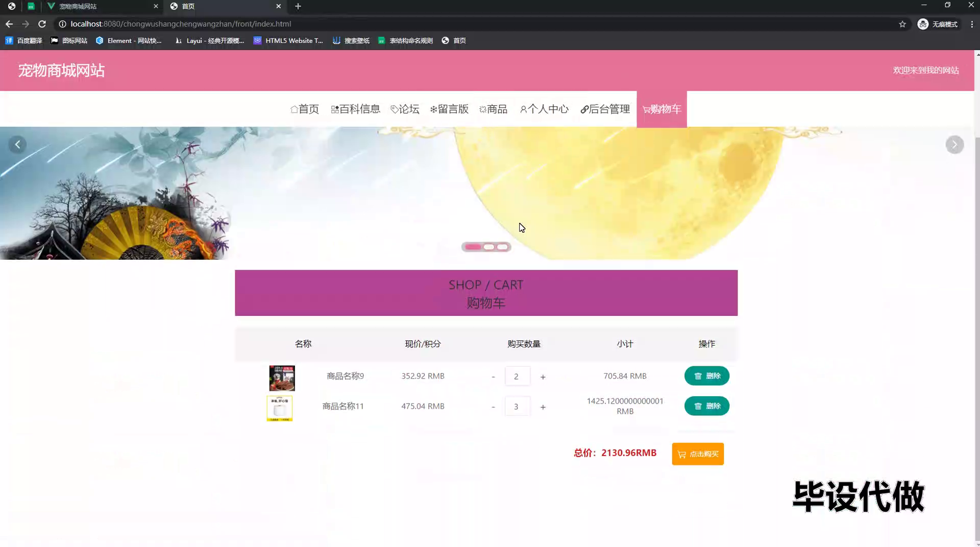Open the 首页 bookmark in bookmarks bar
This screenshot has width=980, height=547.
pos(454,41)
